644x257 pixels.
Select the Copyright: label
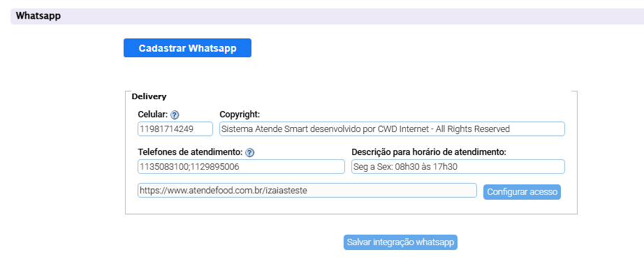click(x=240, y=114)
